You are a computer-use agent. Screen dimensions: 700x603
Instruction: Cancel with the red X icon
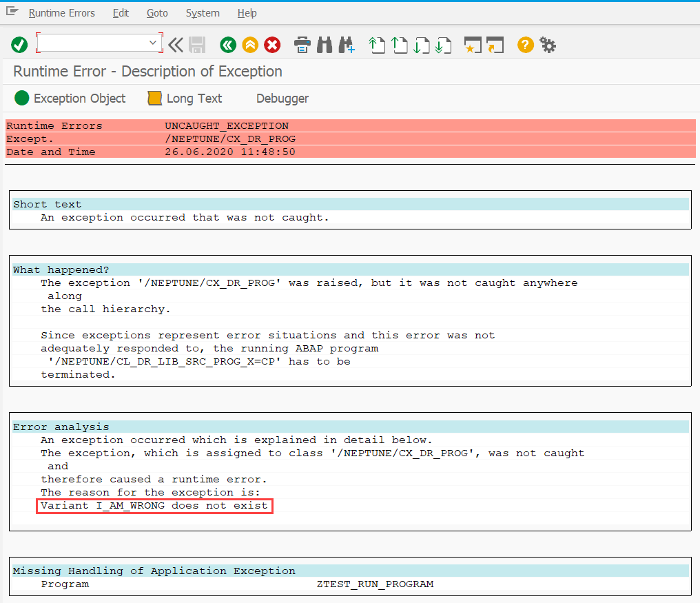pos(271,45)
